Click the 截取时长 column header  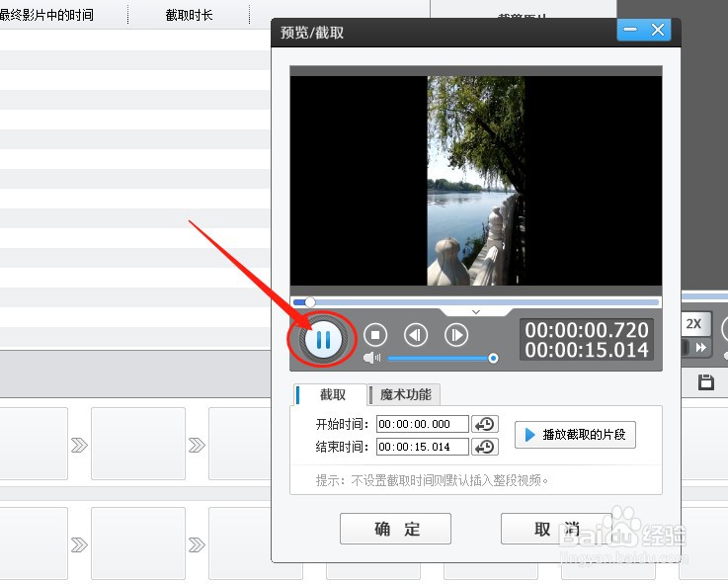pyautogui.click(x=189, y=15)
